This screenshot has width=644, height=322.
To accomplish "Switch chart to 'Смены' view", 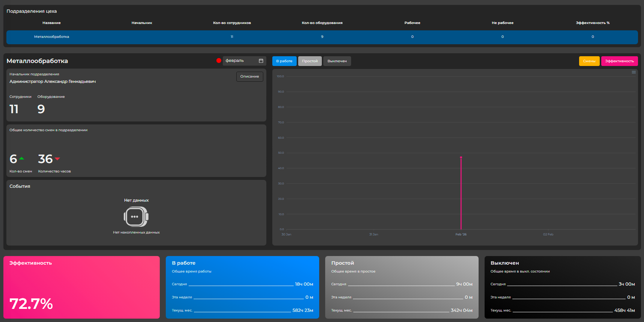I will 589,61.
